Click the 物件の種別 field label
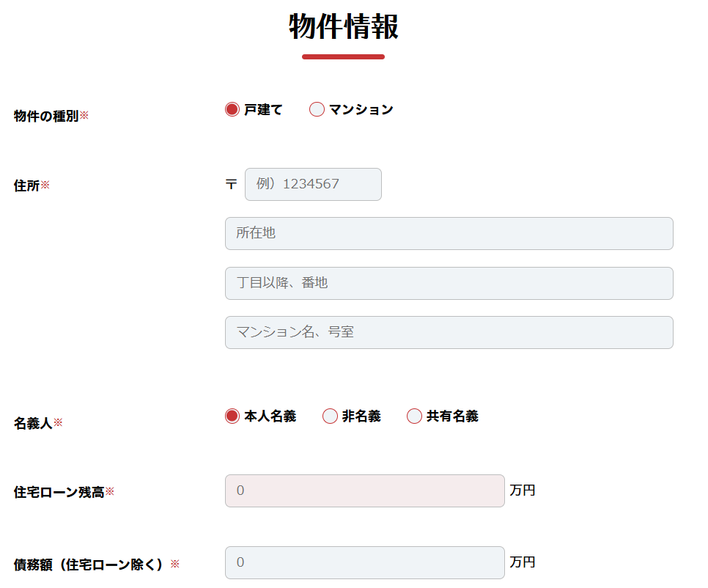This screenshot has width=708, height=588. coord(46,116)
